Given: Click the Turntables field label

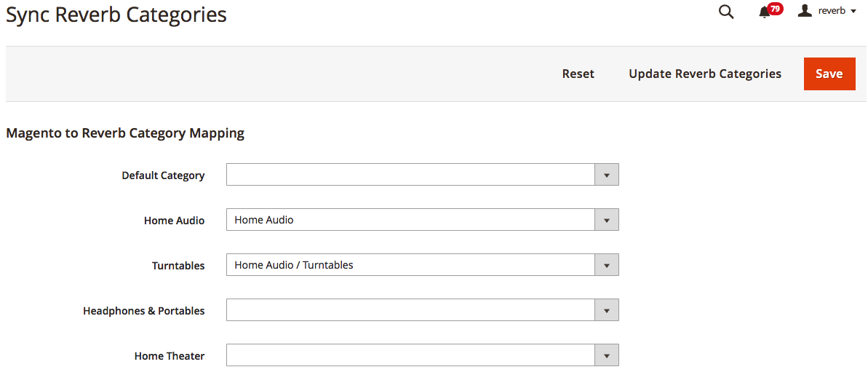Looking at the screenshot, I should point(178,266).
